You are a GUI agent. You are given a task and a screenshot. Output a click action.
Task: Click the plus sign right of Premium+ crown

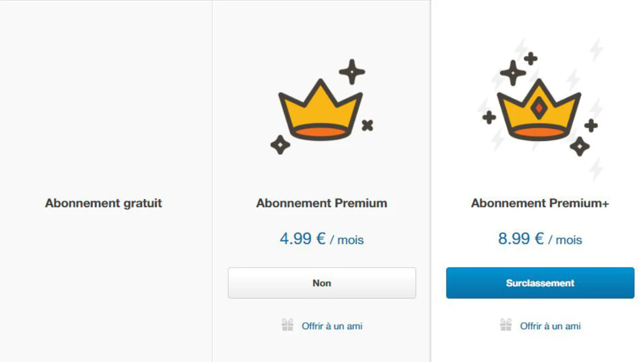591,125
